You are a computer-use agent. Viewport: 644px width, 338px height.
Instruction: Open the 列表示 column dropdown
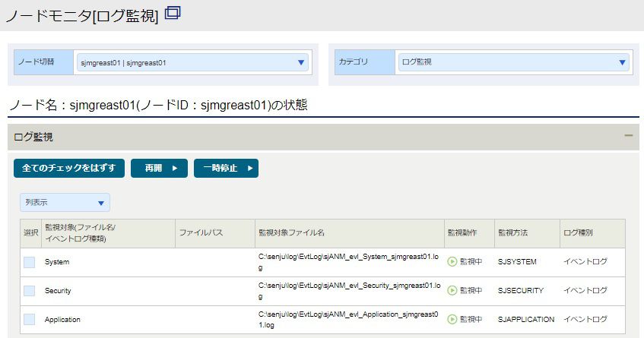65,203
